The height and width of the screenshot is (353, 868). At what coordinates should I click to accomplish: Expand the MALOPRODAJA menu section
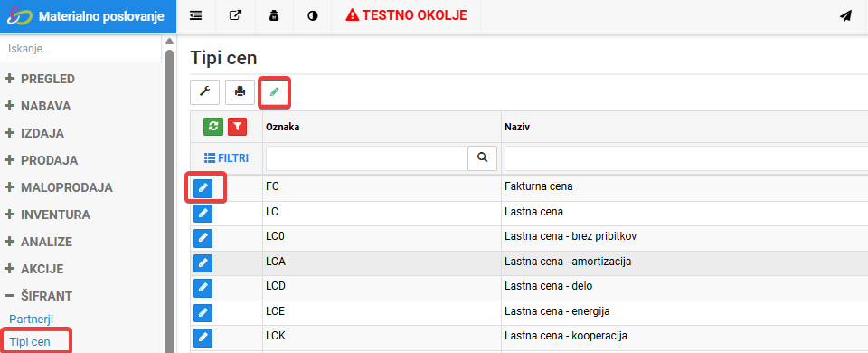[58, 188]
